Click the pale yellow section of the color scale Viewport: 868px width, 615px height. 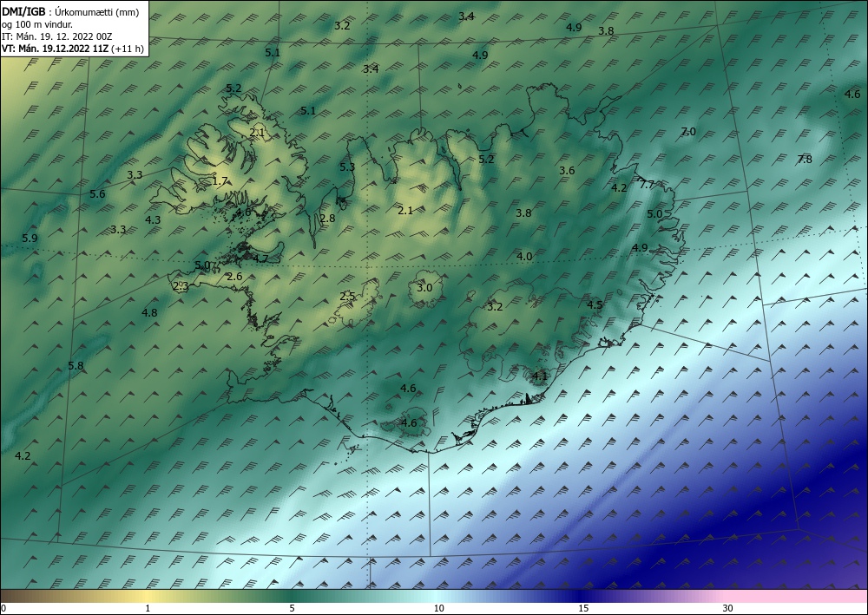click(x=147, y=596)
